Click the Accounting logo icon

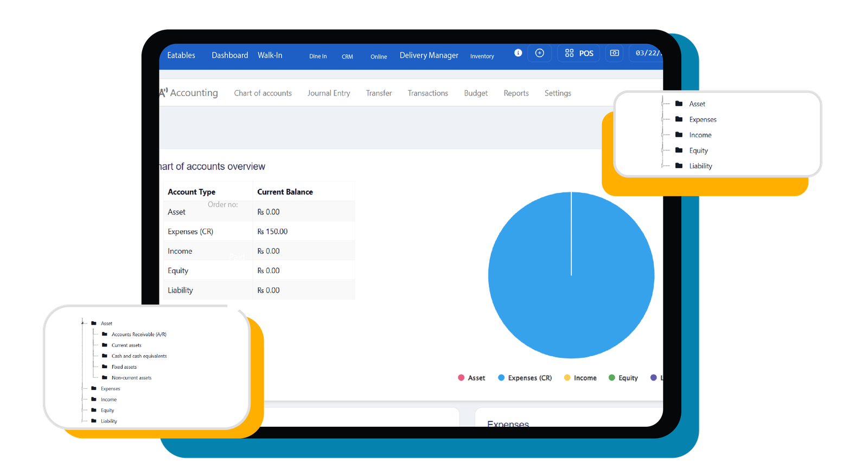(163, 93)
